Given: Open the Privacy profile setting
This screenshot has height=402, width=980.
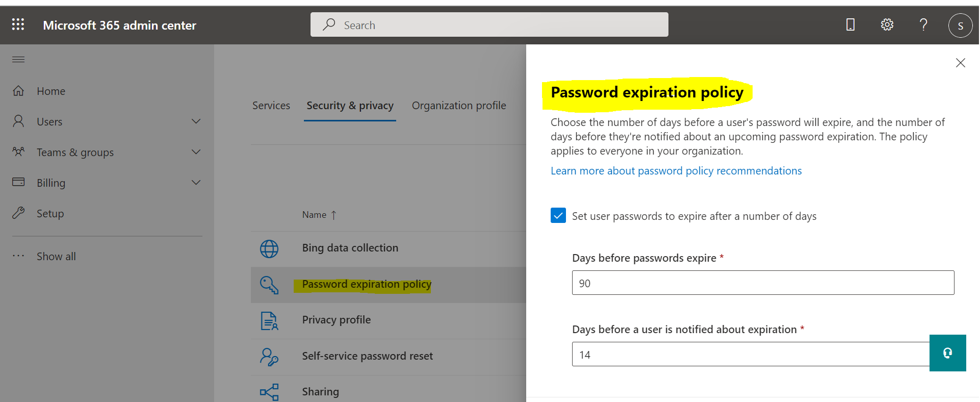Looking at the screenshot, I should 337,320.
